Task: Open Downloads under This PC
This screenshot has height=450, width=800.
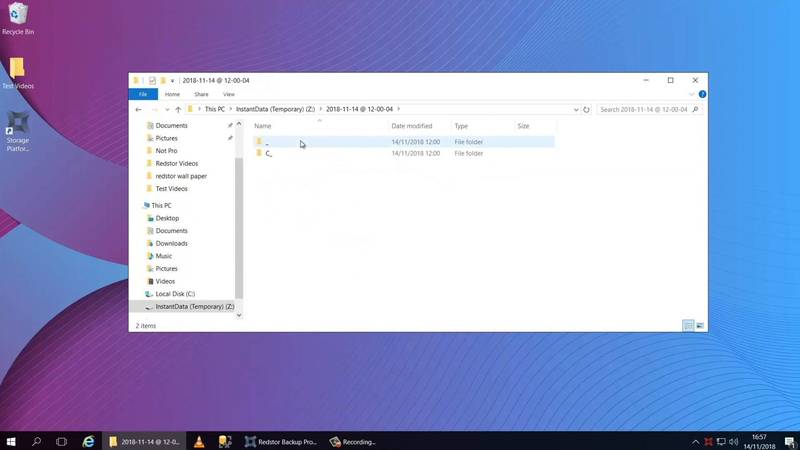Action: (171, 244)
